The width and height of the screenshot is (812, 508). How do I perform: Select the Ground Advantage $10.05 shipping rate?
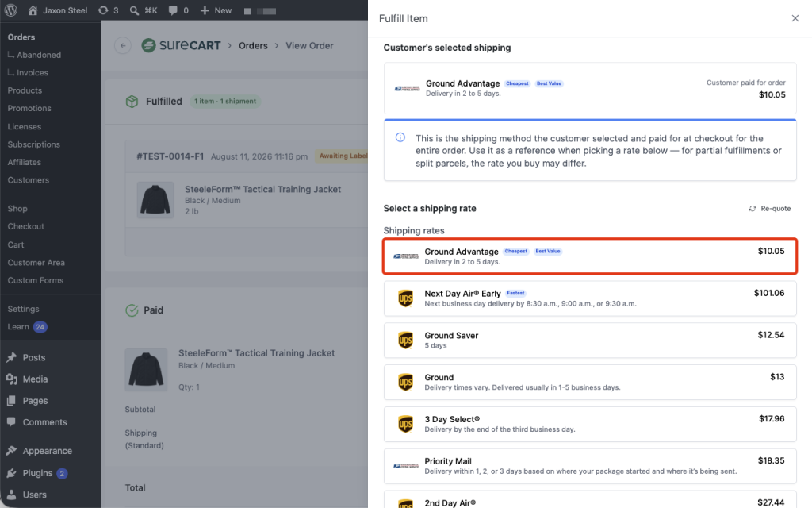tap(590, 256)
